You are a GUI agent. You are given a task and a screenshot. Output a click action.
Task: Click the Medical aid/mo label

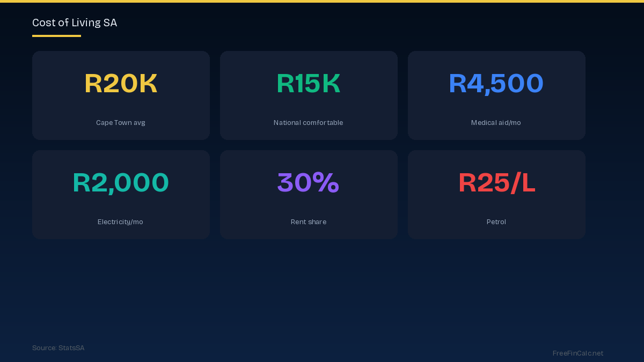click(x=496, y=123)
